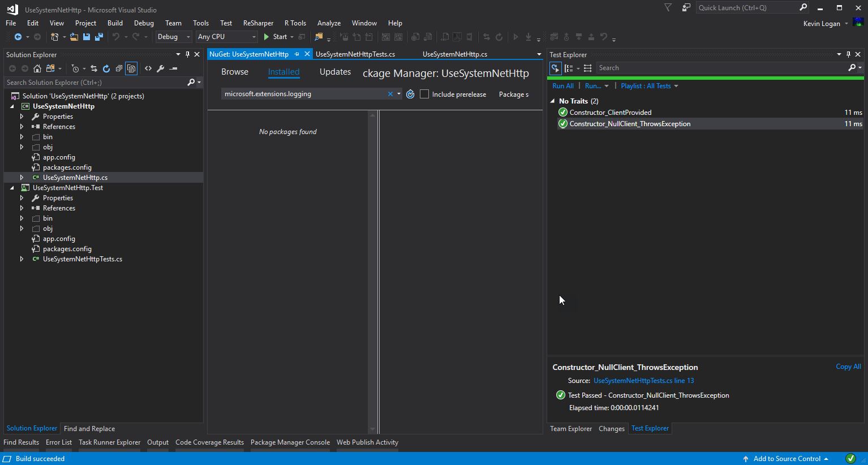Click Open File icon in main toolbar

(x=74, y=37)
